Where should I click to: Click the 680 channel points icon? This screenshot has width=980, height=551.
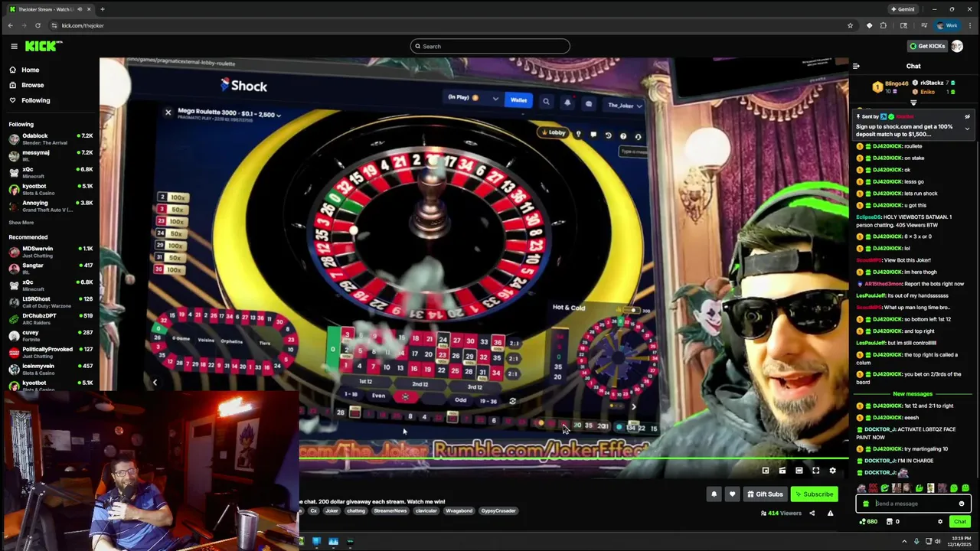pos(868,522)
